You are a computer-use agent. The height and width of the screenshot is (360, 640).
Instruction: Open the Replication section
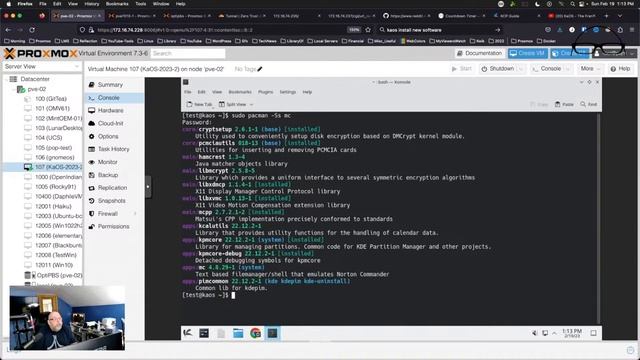pyautogui.click(x=112, y=188)
